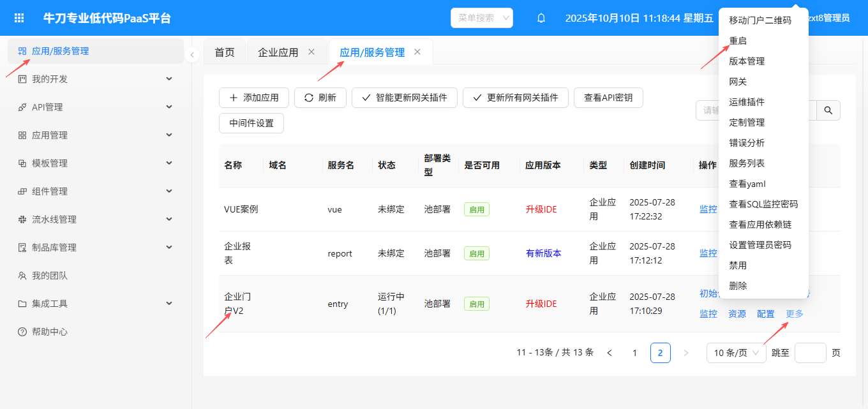The height and width of the screenshot is (409, 868).
Task: Choose 查看yaml in the more menu
Action: click(747, 184)
